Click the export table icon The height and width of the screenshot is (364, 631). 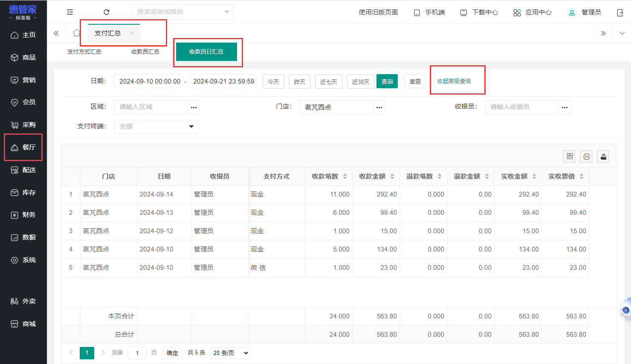[603, 156]
